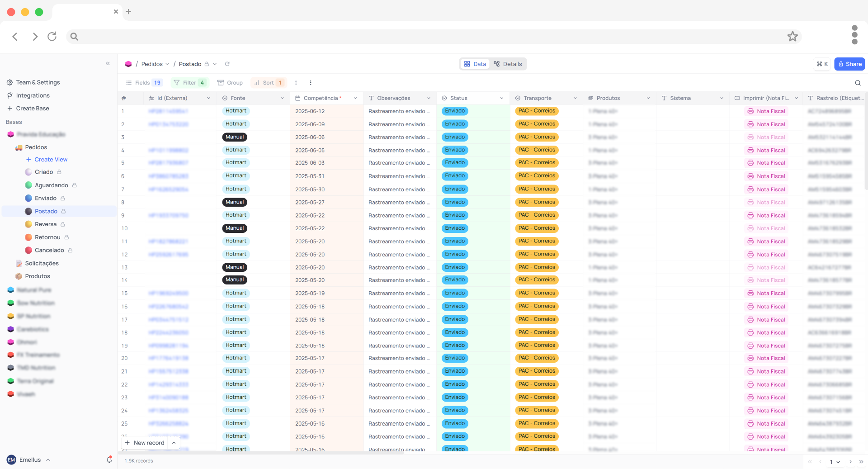Image resolution: width=868 pixels, height=469 pixels.
Task: Open the Produtos column dropdown
Action: click(x=648, y=98)
